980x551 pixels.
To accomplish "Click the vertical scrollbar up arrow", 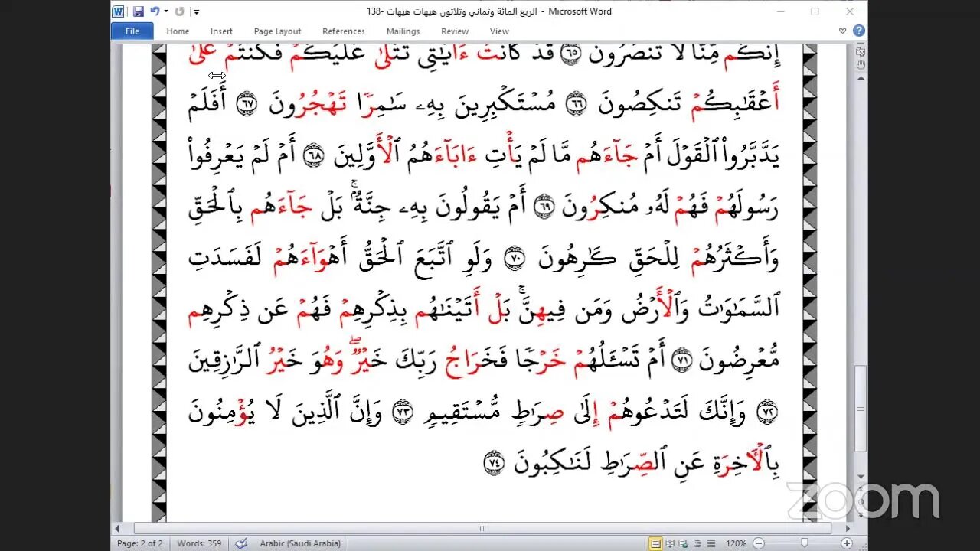I will point(861,79).
